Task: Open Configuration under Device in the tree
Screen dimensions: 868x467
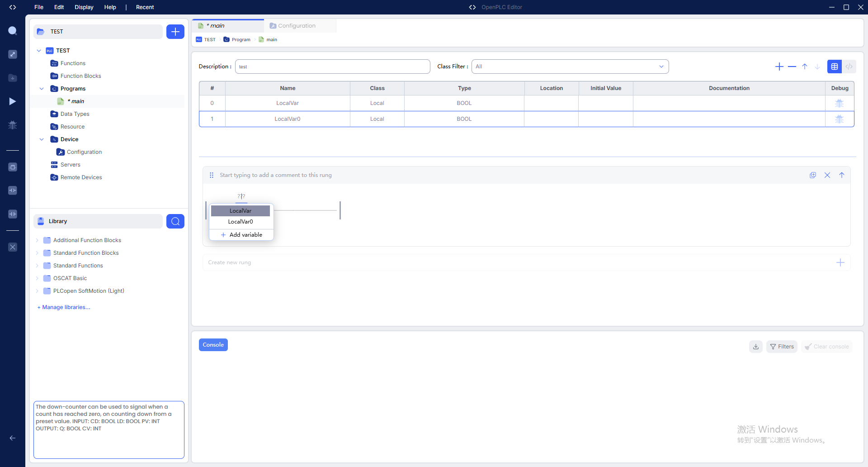Action: click(x=84, y=152)
